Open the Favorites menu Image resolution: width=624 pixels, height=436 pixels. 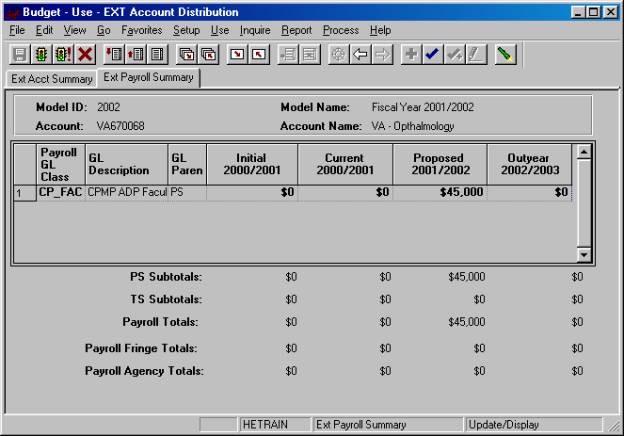(141, 30)
